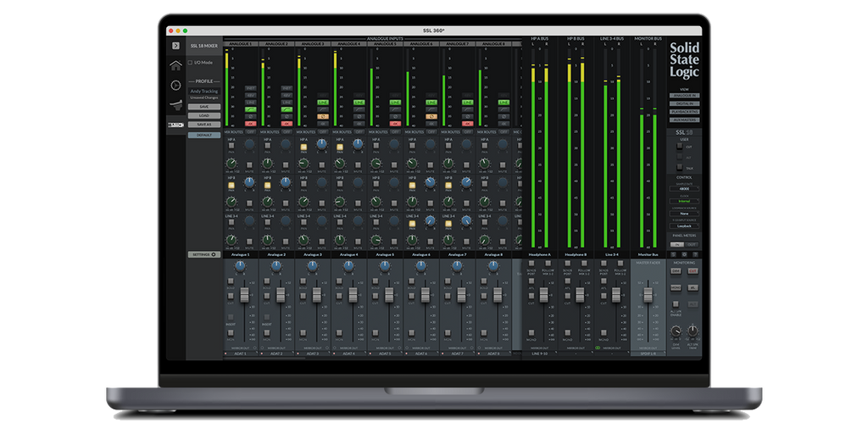Open the Clock Internal dropdown

click(x=684, y=201)
